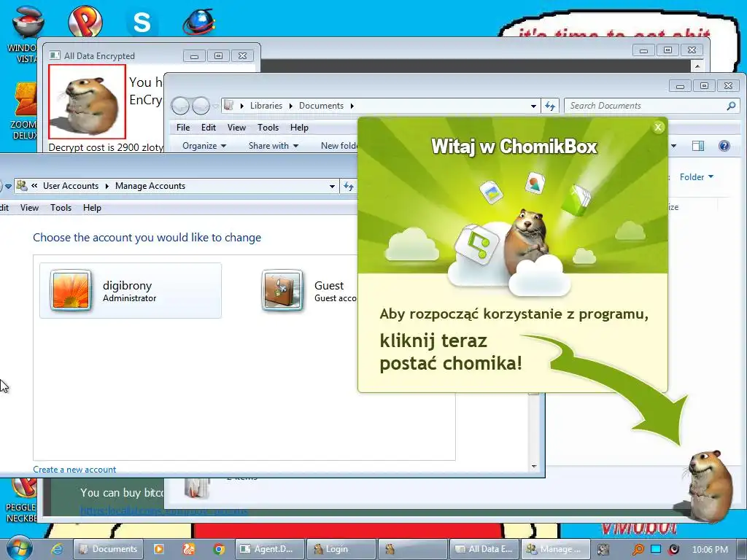Open Documents address bar history dropdown

click(533, 106)
